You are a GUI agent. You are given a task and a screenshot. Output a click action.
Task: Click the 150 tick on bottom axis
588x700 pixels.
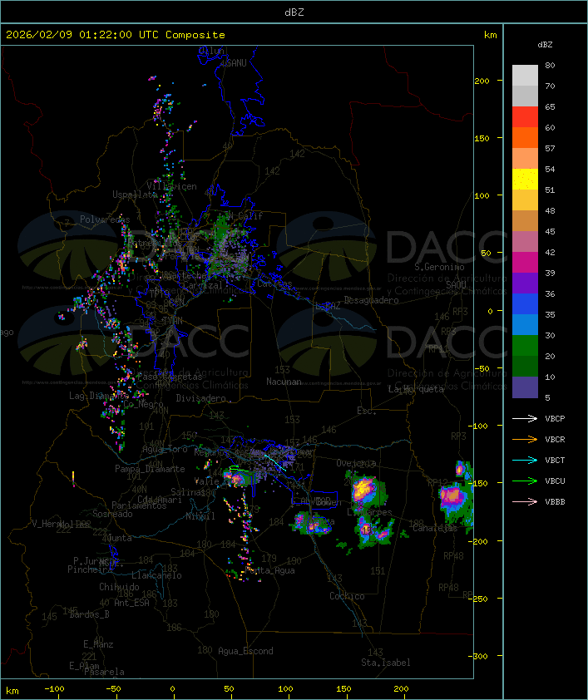pos(343,689)
